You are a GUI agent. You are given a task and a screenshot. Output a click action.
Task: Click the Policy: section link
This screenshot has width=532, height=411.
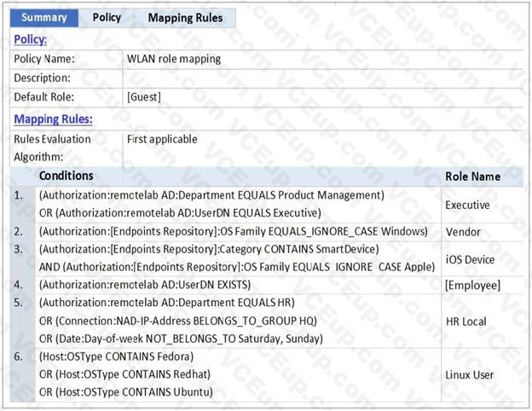tap(30, 39)
